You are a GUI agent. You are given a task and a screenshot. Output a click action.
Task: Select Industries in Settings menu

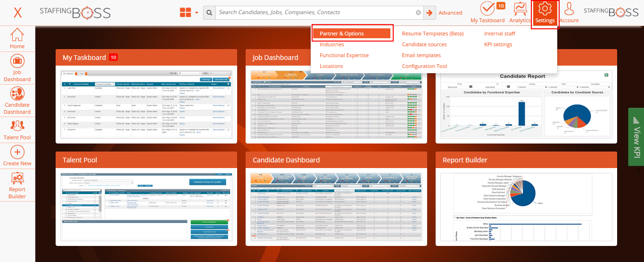tap(332, 44)
